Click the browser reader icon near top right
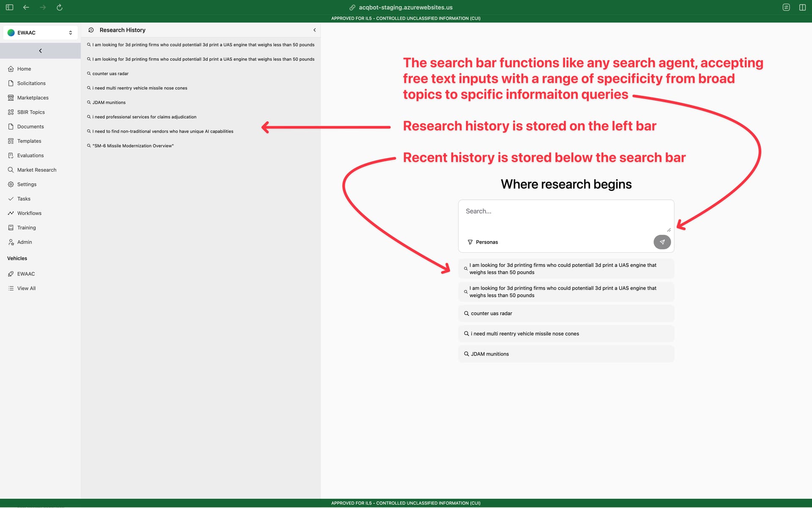 786,7
